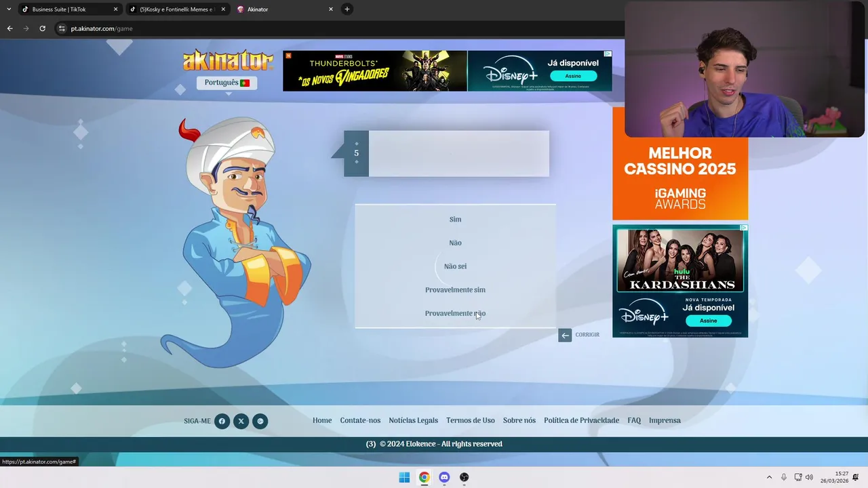Open the third social icon after X
868x488 pixels.
coord(260,421)
